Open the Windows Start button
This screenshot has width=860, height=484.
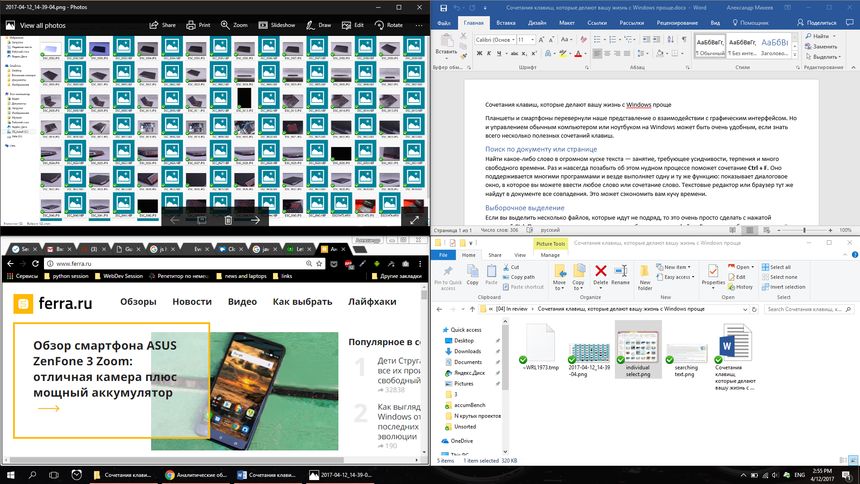point(10,475)
